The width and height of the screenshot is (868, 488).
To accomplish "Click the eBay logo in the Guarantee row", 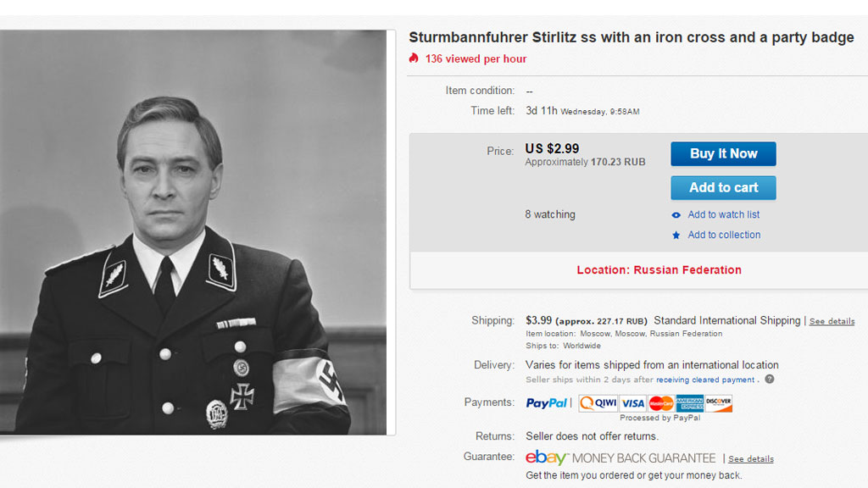I will click(546, 457).
